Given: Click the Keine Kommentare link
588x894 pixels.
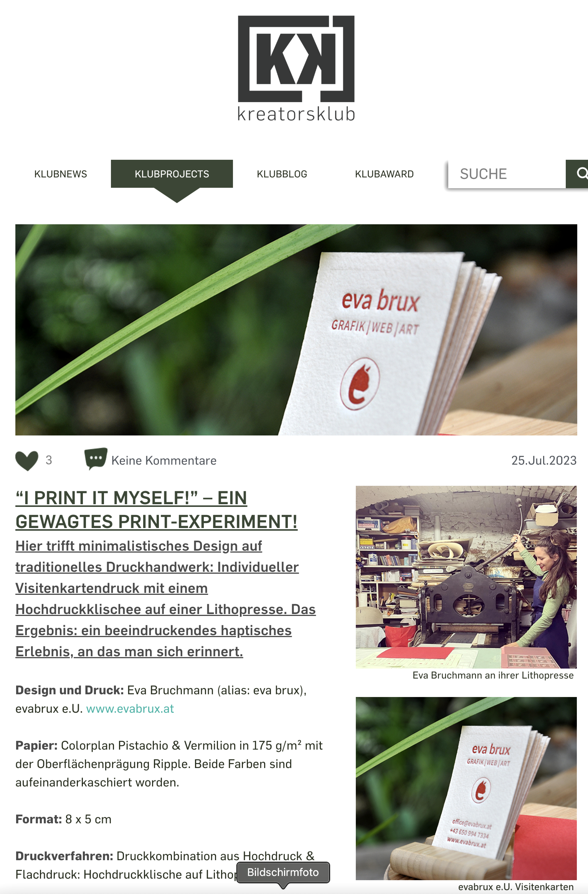Looking at the screenshot, I should pos(164,460).
